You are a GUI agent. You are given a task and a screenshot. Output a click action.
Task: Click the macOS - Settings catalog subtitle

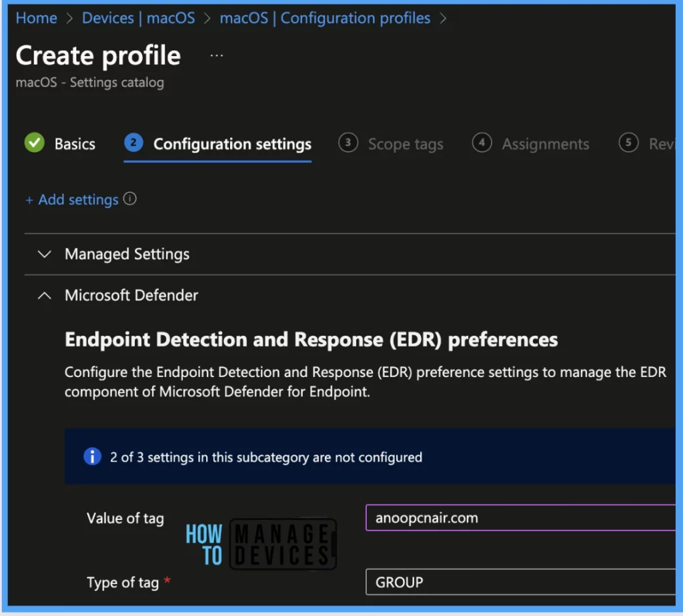point(90,82)
